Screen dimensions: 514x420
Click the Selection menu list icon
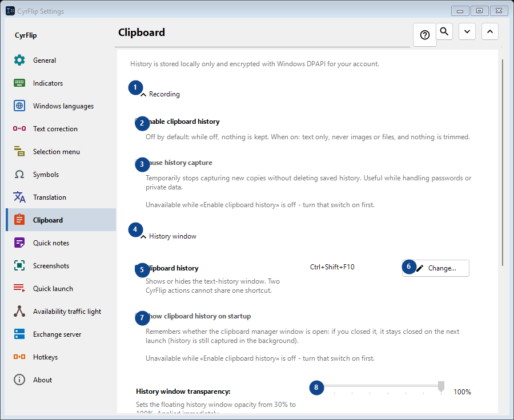pos(19,151)
